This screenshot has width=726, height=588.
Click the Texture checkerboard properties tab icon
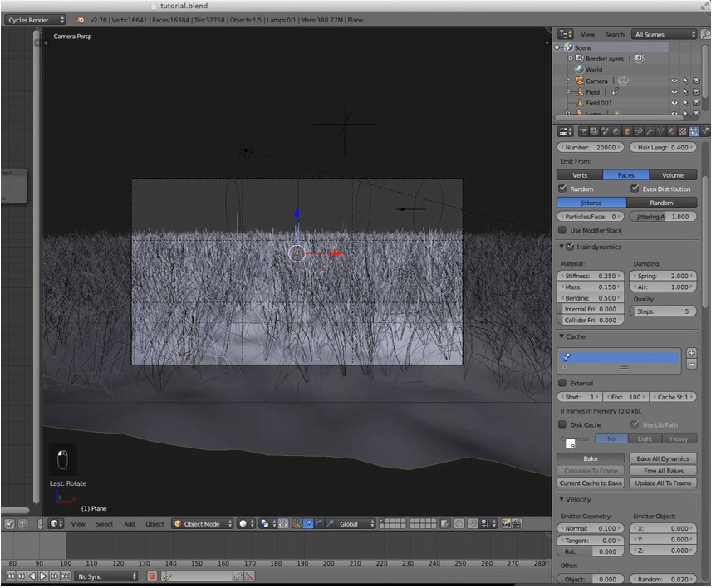click(x=683, y=131)
